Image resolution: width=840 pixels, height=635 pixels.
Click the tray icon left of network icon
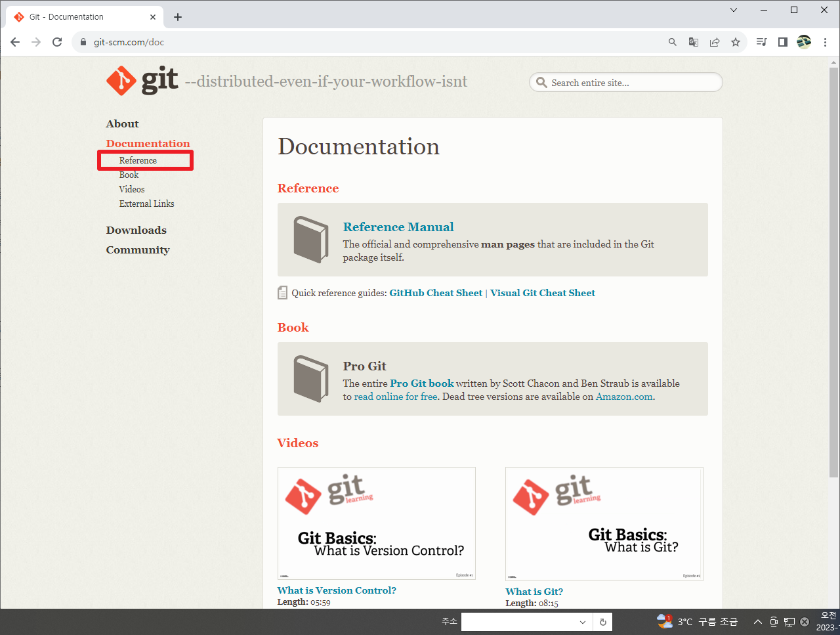point(774,622)
